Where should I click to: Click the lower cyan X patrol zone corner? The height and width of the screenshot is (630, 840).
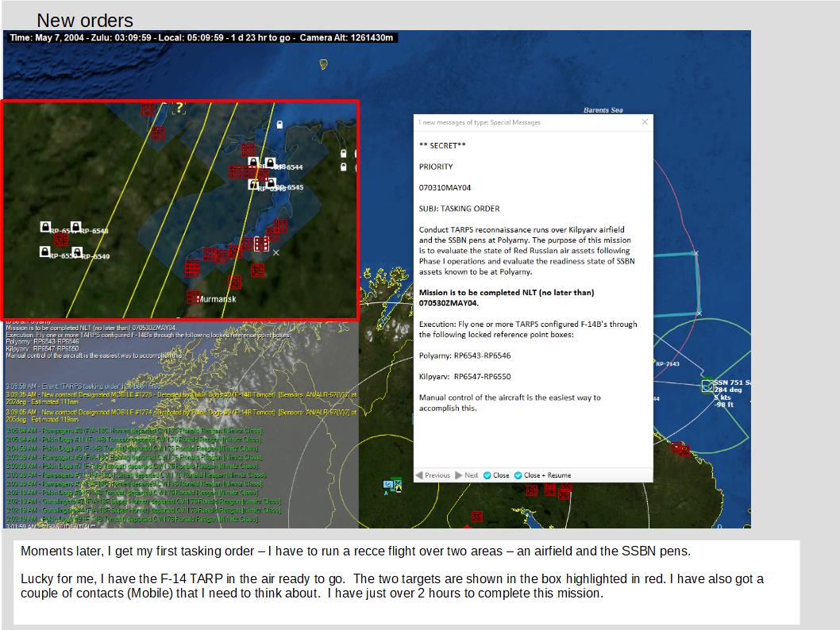[699, 313]
